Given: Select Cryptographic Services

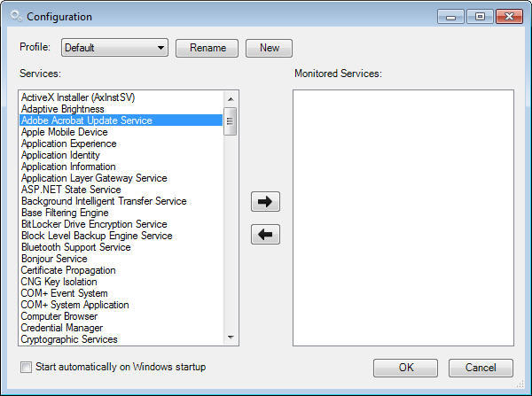Looking at the screenshot, I should coord(121,339).
